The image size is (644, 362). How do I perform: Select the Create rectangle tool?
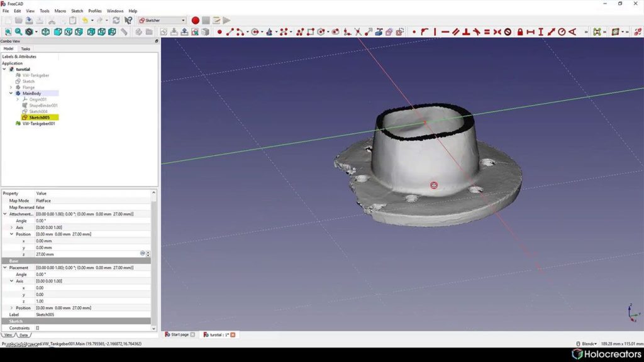311,32
